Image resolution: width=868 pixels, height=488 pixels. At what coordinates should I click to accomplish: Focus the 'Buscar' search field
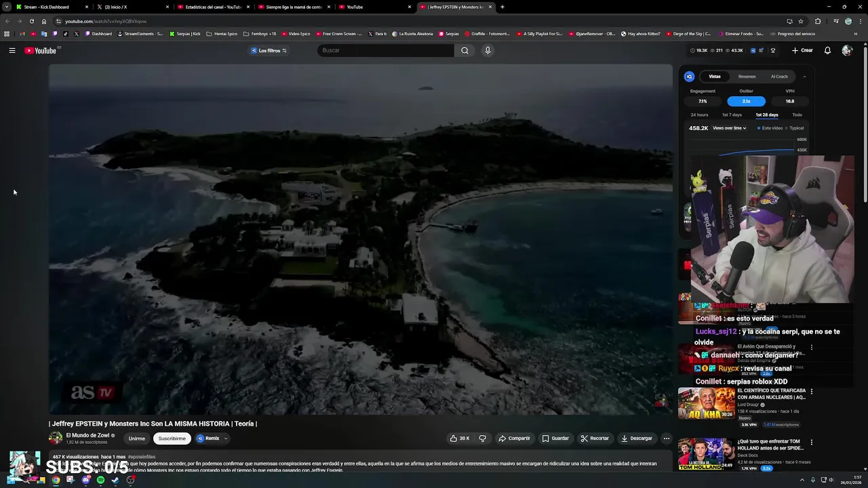[x=385, y=50]
